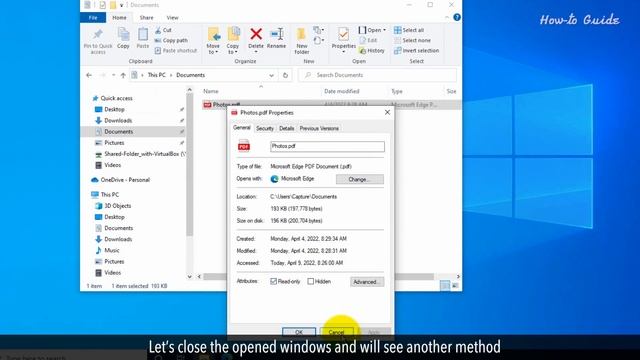Image resolution: width=640 pixels, height=360 pixels.
Task: Create a New folder from ribbon
Action: (302, 41)
